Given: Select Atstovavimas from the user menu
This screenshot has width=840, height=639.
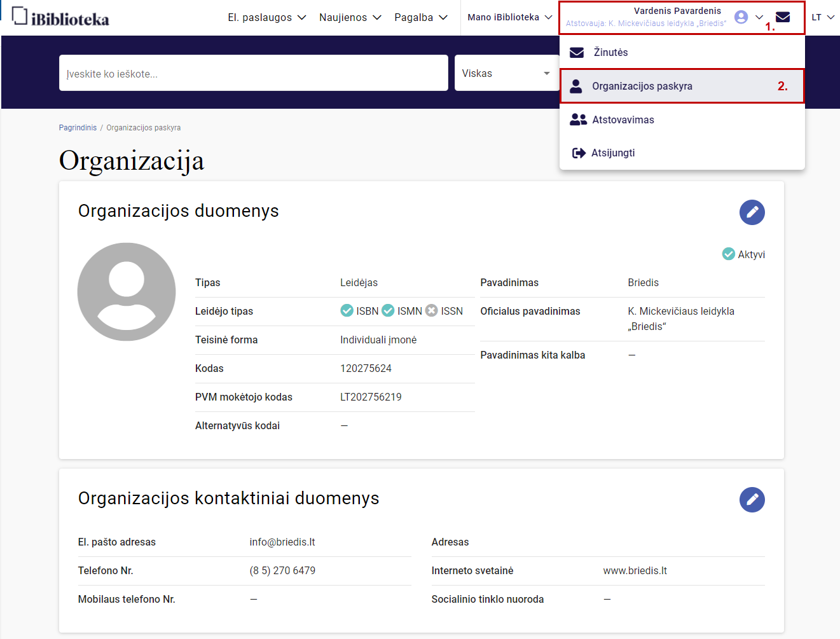Looking at the screenshot, I should point(682,120).
